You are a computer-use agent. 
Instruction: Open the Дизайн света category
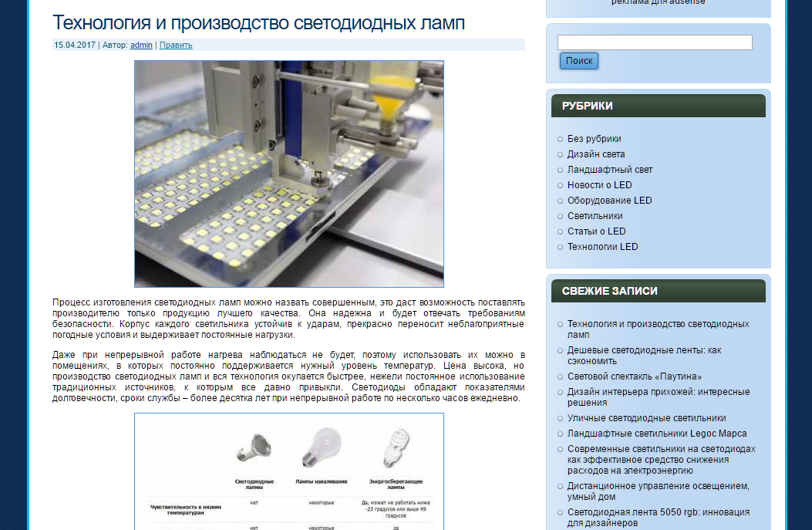pyautogui.click(x=596, y=154)
